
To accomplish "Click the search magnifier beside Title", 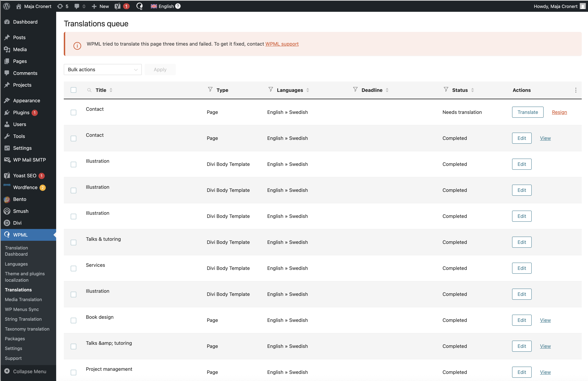I will [89, 90].
